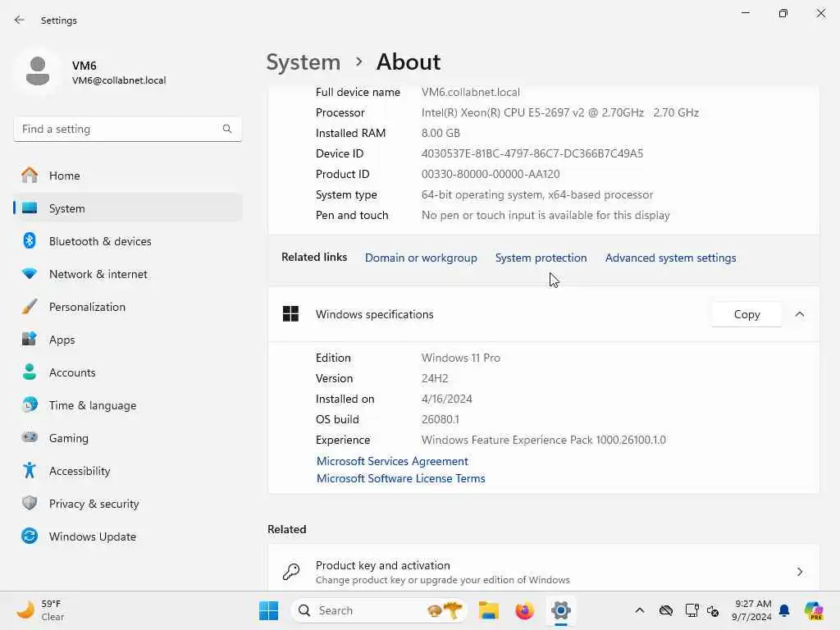Open Advanced system settings link
Viewport: 840px width, 630px height.
click(670, 258)
